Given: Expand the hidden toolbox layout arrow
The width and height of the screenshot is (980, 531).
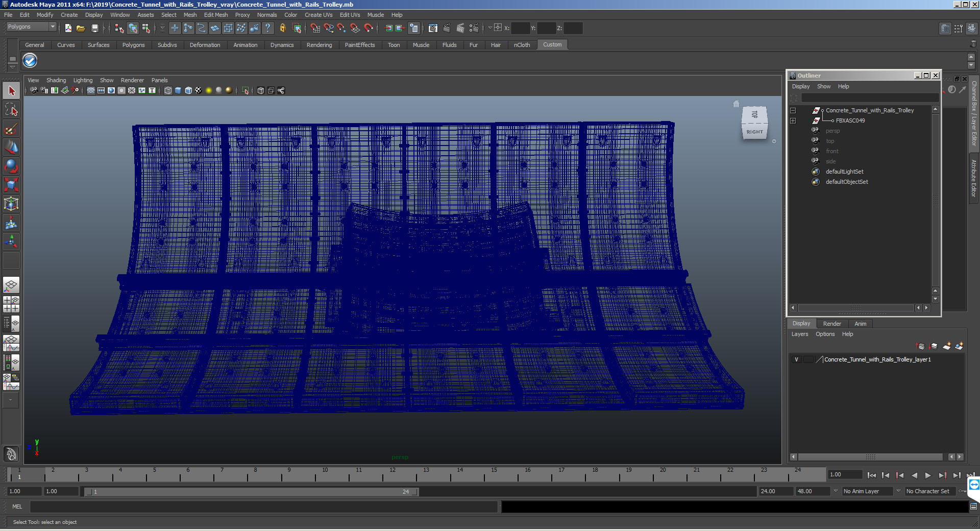Looking at the screenshot, I should click(x=10, y=400).
